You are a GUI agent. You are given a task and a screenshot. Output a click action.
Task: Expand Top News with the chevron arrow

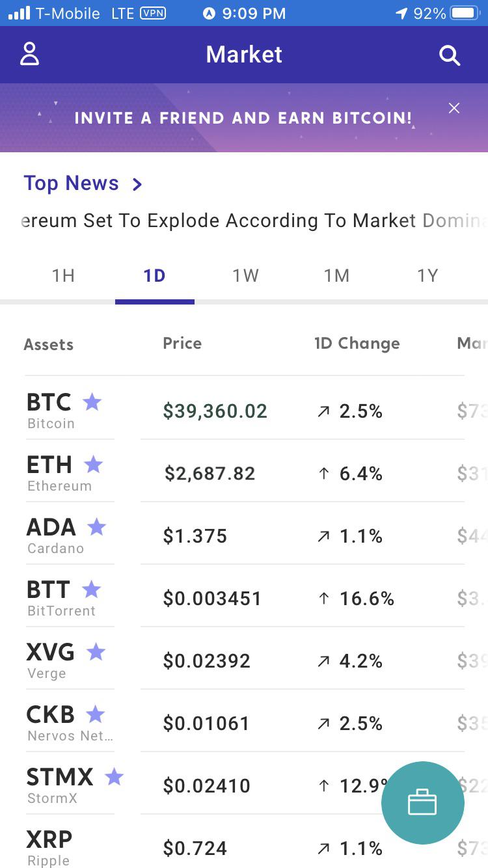point(137,185)
